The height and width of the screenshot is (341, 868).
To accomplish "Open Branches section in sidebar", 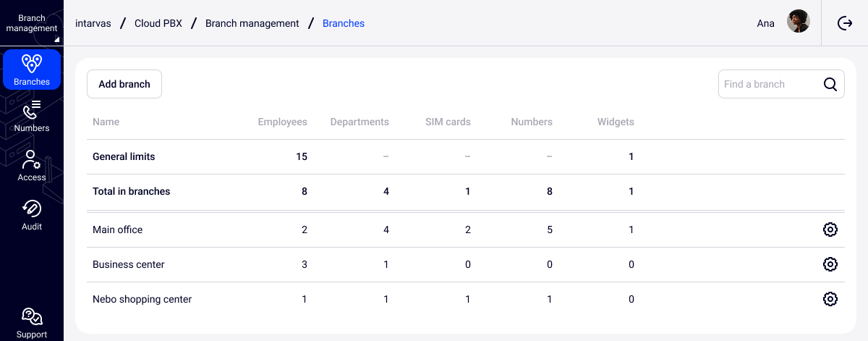I will (x=32, y=70).
